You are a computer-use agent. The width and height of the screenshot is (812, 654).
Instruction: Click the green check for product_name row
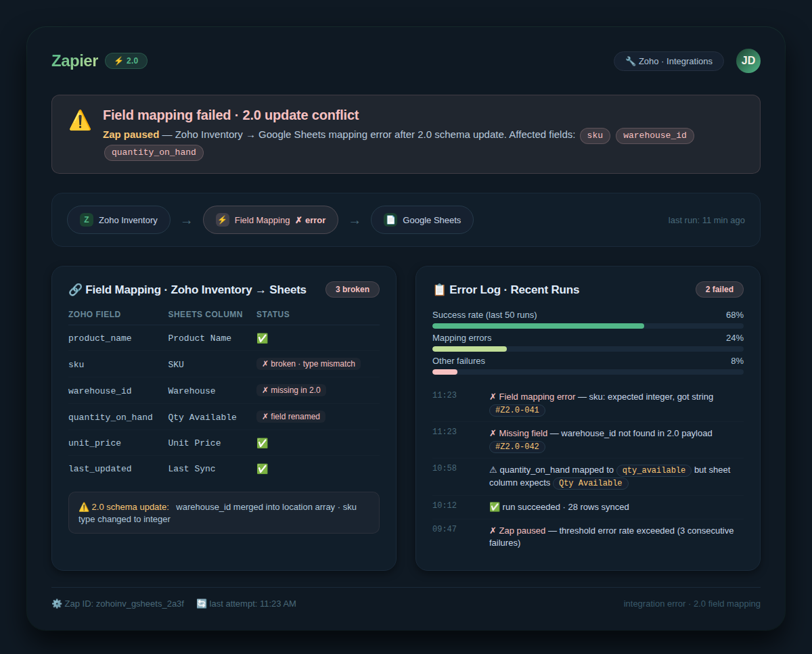point(263,338)
